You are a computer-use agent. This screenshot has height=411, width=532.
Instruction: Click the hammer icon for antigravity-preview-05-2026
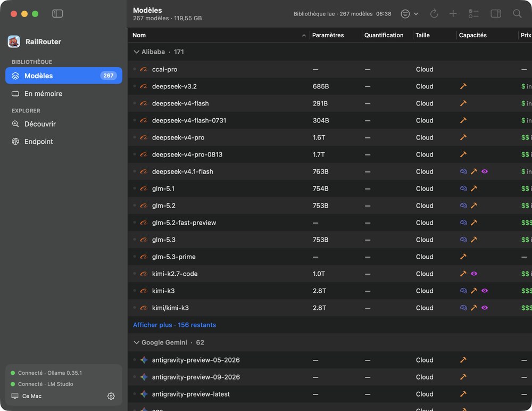463,360
